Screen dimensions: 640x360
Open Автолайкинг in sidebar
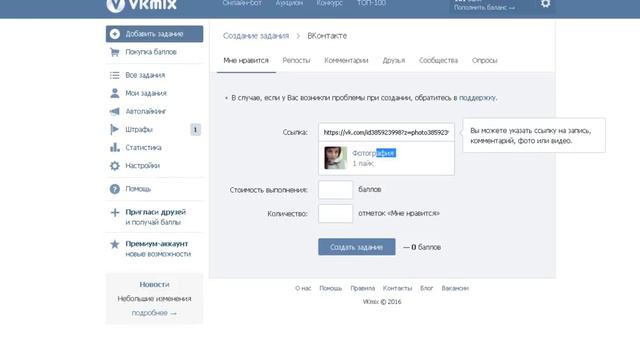pyautogui.click(x=146, y=111)
